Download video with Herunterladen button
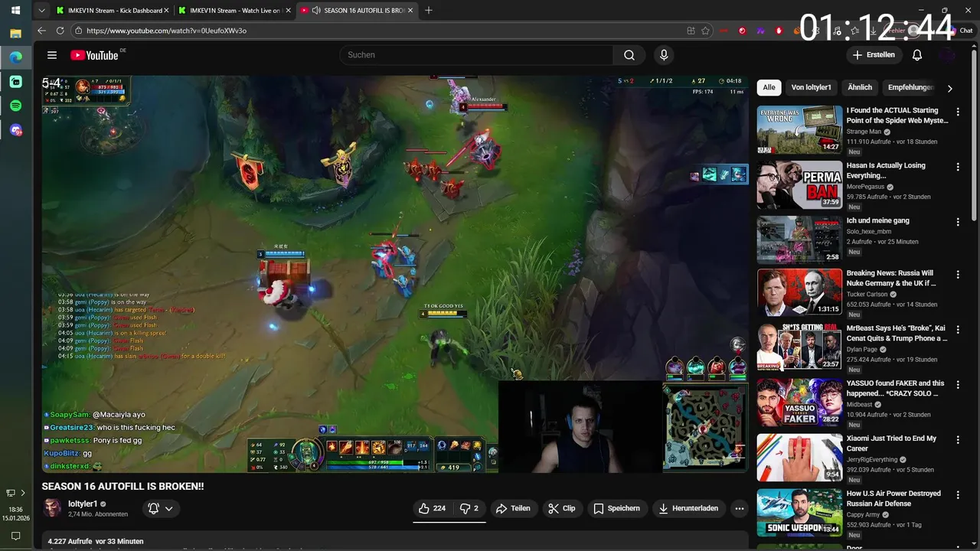980x551 pixels. click(x=688, y=508)
